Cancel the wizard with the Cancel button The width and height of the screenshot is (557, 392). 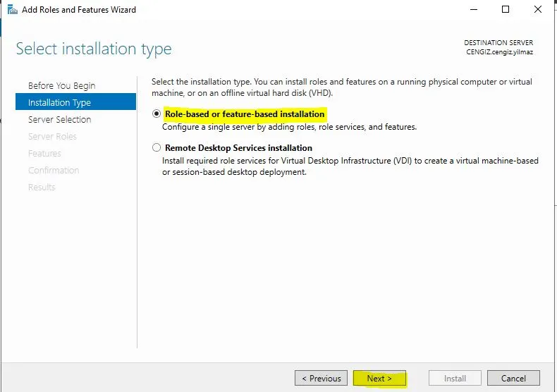click(513, 378)
